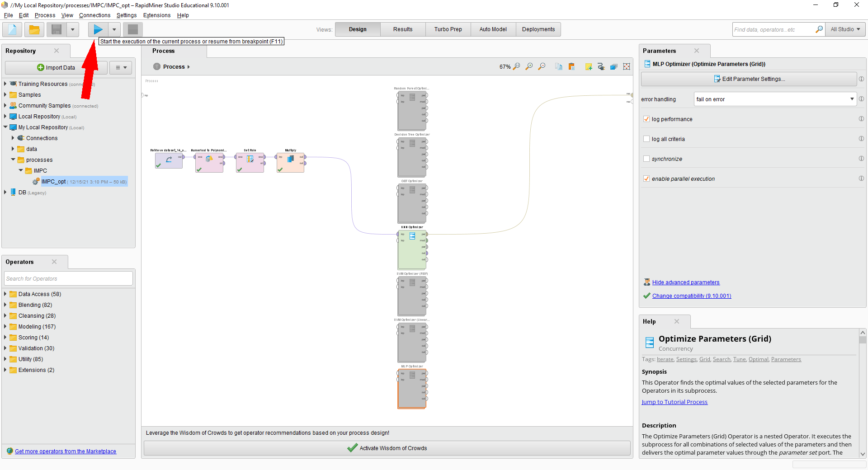Switch to the Results view
The width and height of the screenshot is (868, 470).
(x=403, y=29)
